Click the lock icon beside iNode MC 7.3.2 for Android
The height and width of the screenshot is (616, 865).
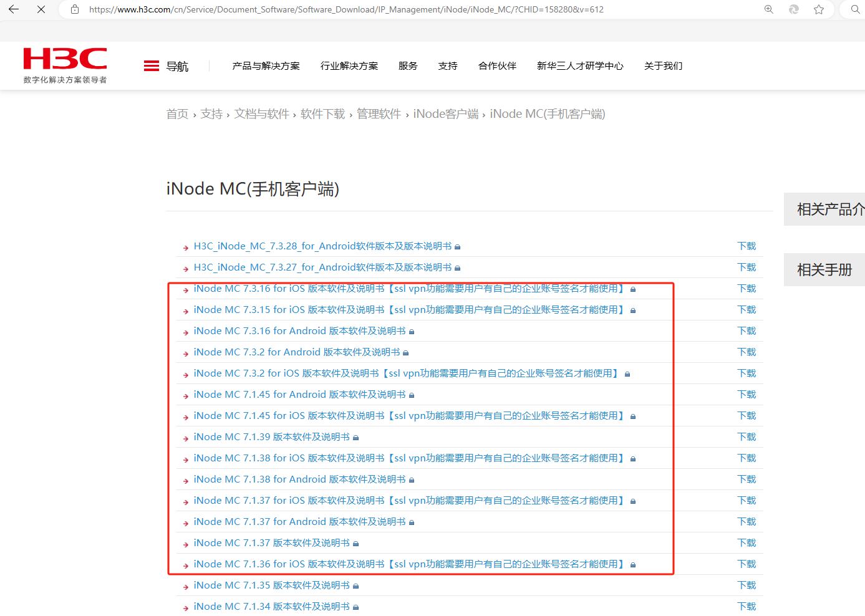click(x=405, y=353)
